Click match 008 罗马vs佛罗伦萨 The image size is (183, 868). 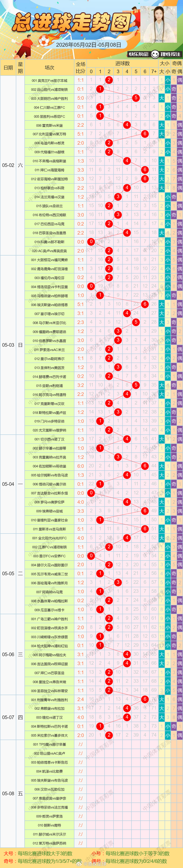tap(49, 502)
